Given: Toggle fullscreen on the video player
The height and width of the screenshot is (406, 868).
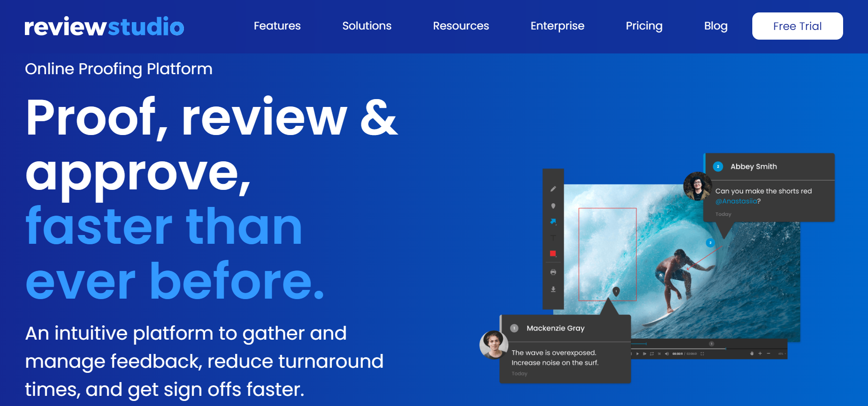Looking at the screenshot, I should 702,354.
